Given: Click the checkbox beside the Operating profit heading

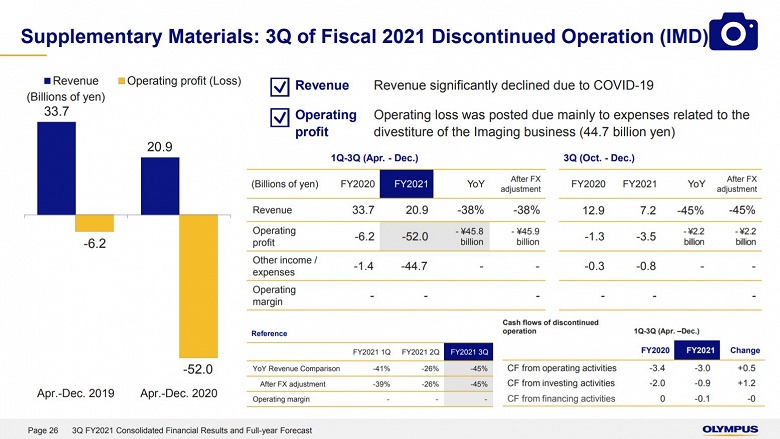Looking at the screenshot, I should tap(280, 118).
